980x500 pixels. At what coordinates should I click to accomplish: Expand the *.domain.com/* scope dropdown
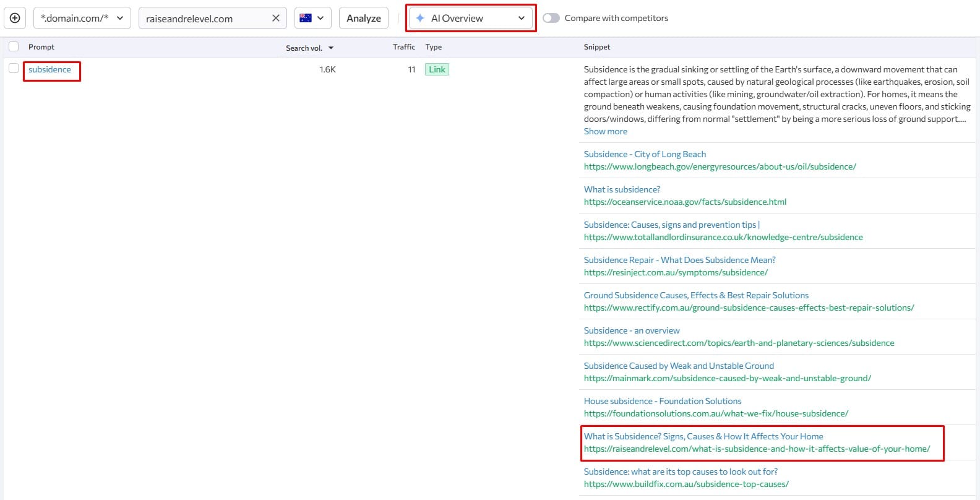pyautogui.click(x=82, y=18)
